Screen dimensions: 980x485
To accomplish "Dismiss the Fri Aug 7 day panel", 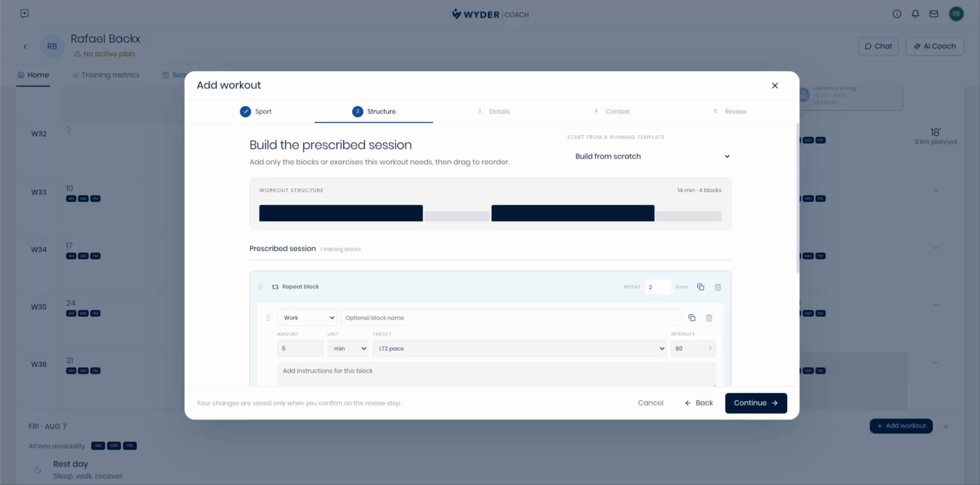I will pyautogui.click(x=945, y=427).
